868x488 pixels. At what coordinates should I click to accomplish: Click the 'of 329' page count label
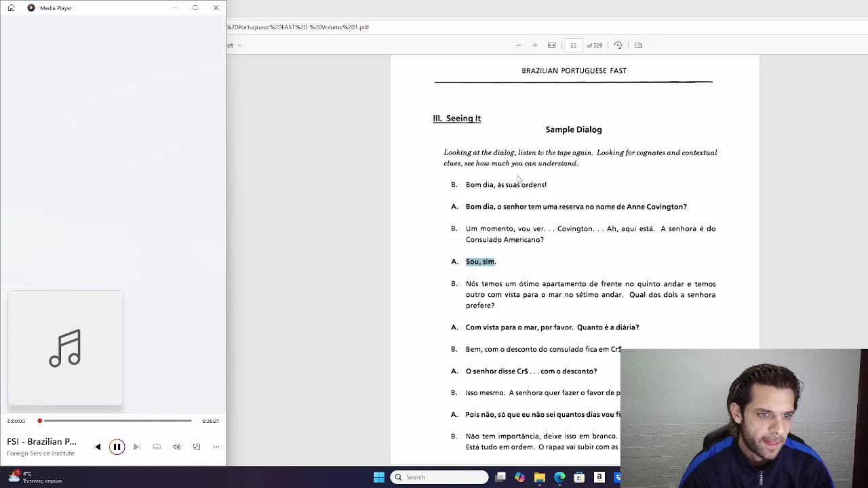(x=595, y=45)
